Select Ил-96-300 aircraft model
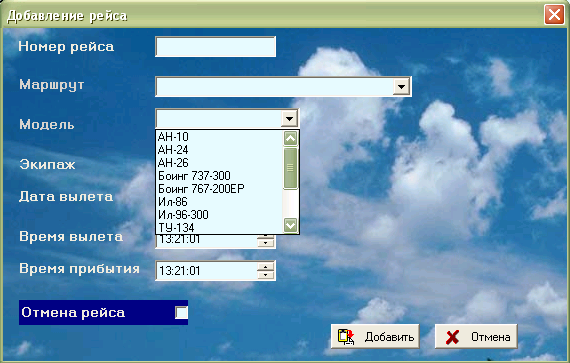This screenshot has height=363, width=570. (x=220, y=215)
